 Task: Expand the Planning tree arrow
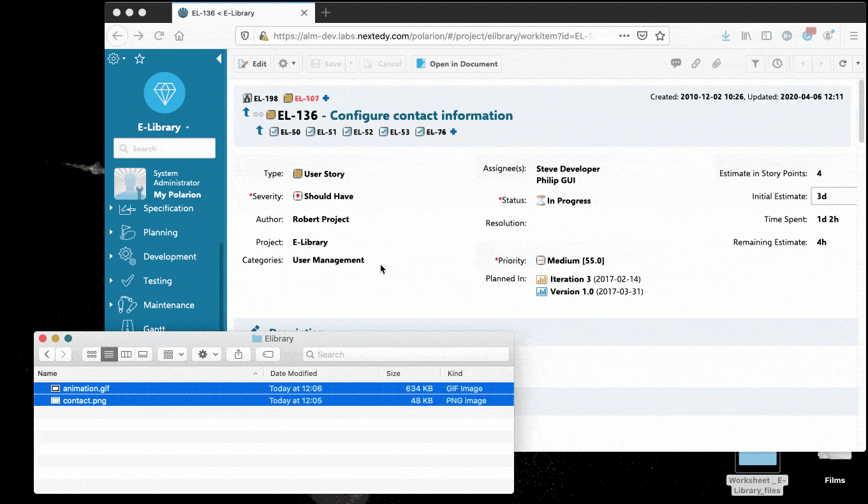[x=111, y=232]
